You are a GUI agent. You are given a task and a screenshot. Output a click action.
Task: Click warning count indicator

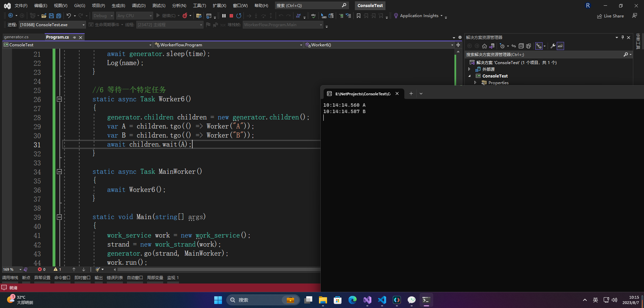[57, 269]
